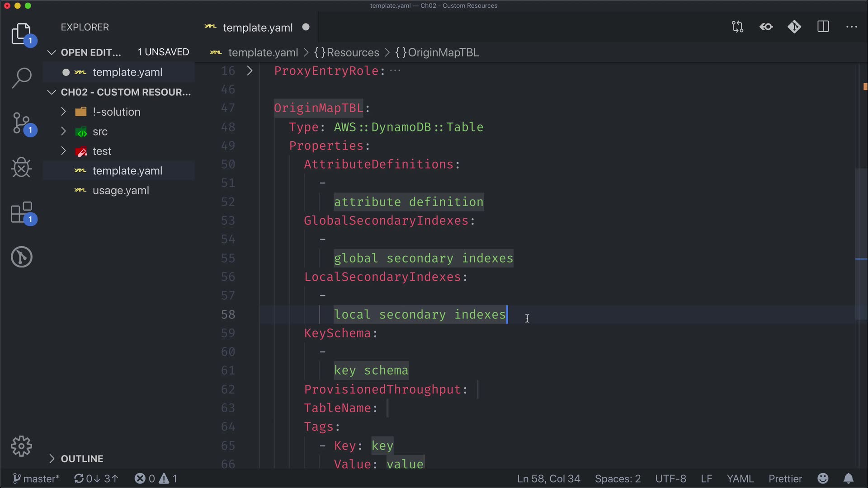The width and height of the screenshot is (868, 488).
Task: Click Resources in the breadcrumb
Action: pyautogui.click(x=352, y=52)
